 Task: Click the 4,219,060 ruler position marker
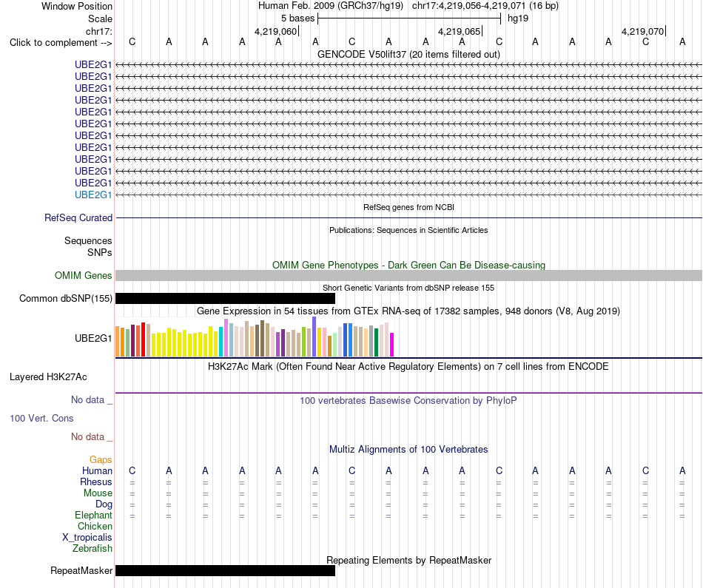click(x=276, y=31)
